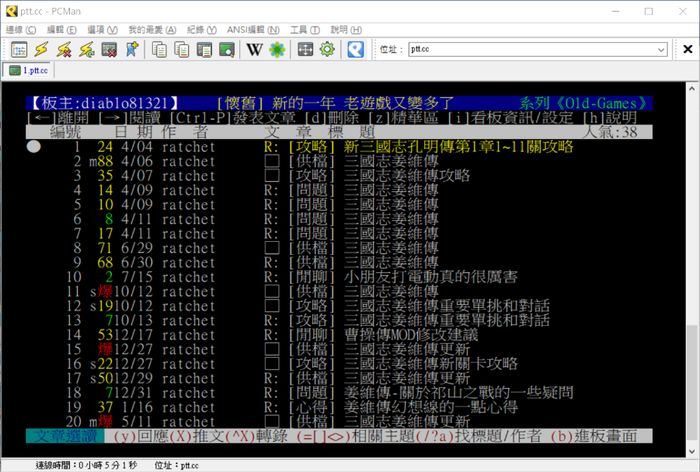Click the lightning disconnect icon with red X
This screenshot has height=472, width=700.
pos(64,50)
